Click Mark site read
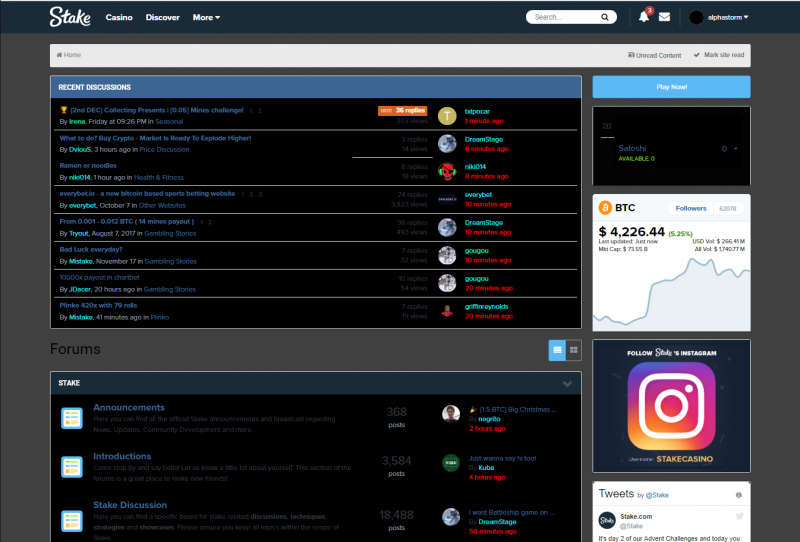Screen dimensions: 800x542 click(719, 55)
